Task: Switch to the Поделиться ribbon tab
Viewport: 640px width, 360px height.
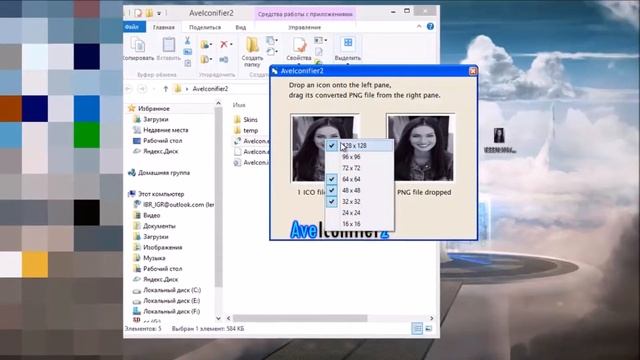Action: (x=205, y=27)
